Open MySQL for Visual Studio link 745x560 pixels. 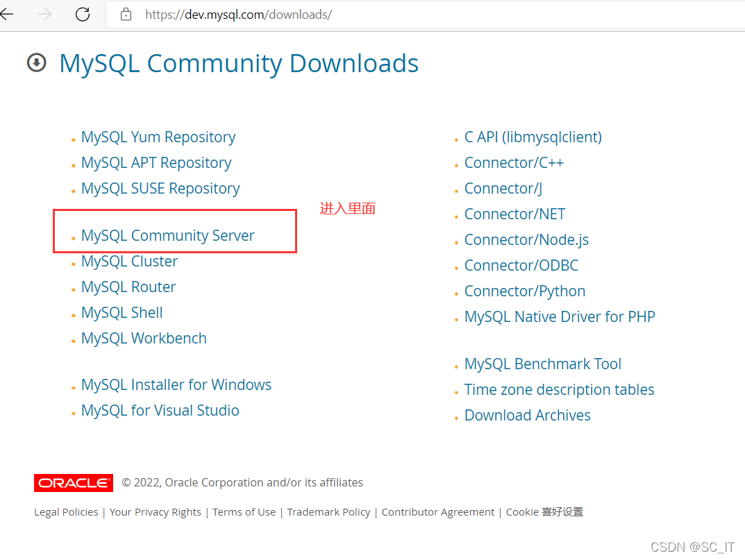[x=160, y=410]
